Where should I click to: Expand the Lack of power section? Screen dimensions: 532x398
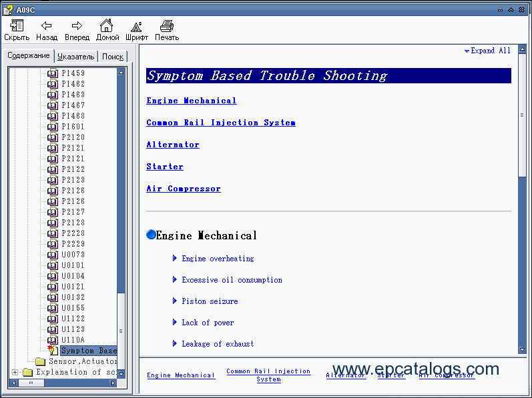[x=175, y=323]
